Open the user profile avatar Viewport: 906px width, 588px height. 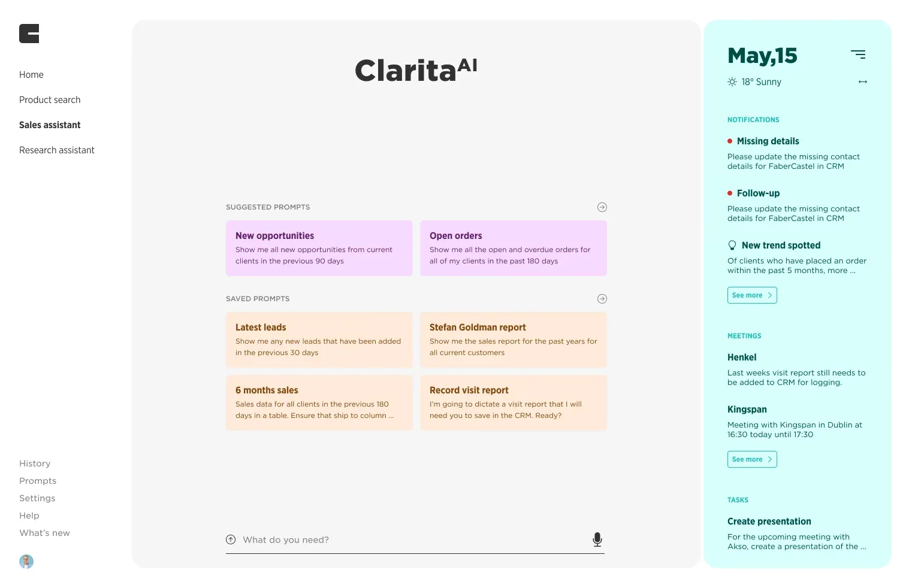click(x=26, y=561)
